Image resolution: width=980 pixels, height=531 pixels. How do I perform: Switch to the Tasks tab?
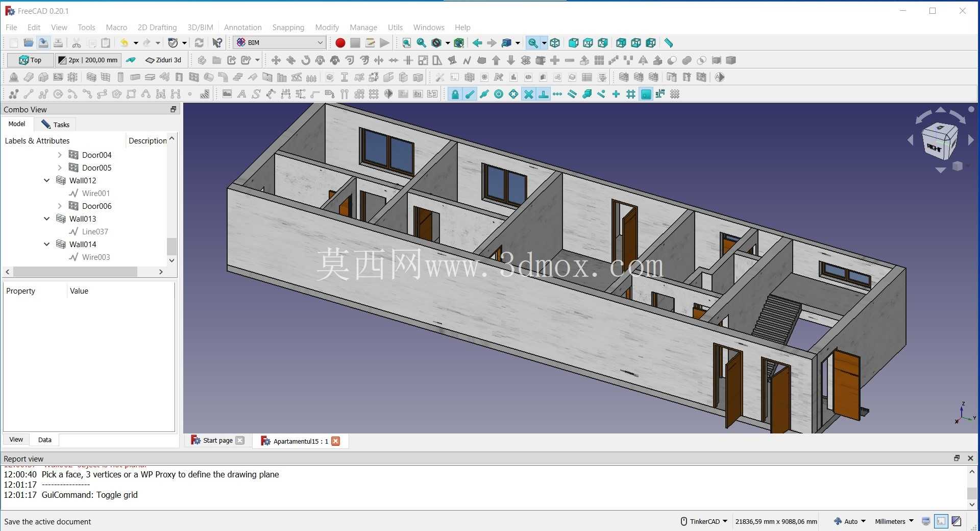pyautogui.click(x=55, y=125)
